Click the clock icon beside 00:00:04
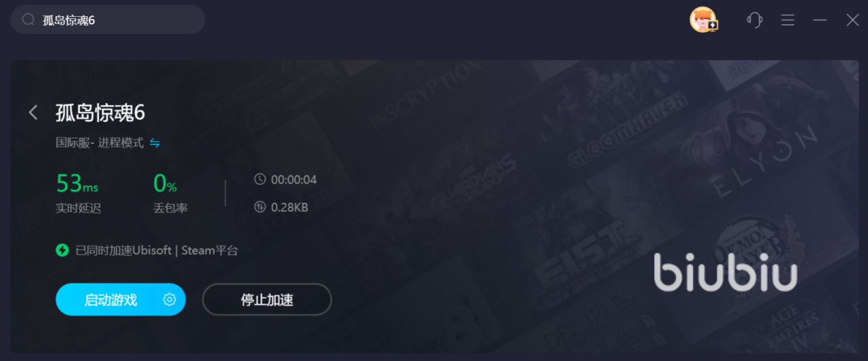868x361 pixels. click(260, 180)
